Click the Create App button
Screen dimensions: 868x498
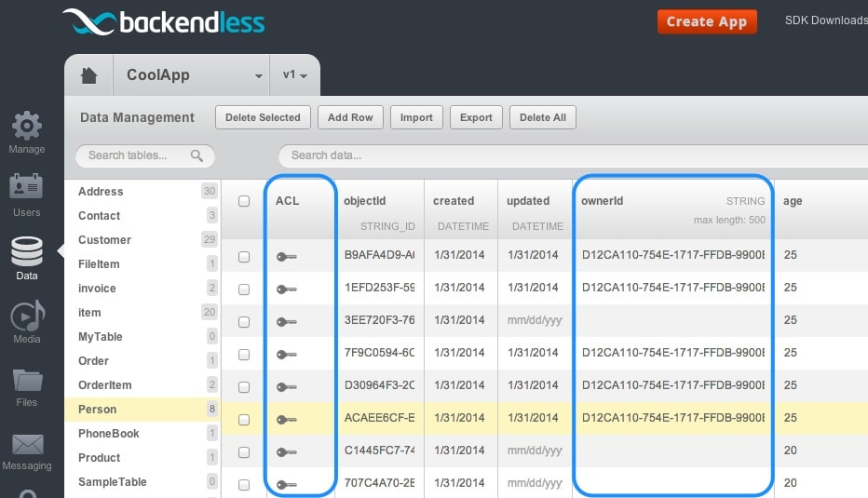tap(707, 22)
